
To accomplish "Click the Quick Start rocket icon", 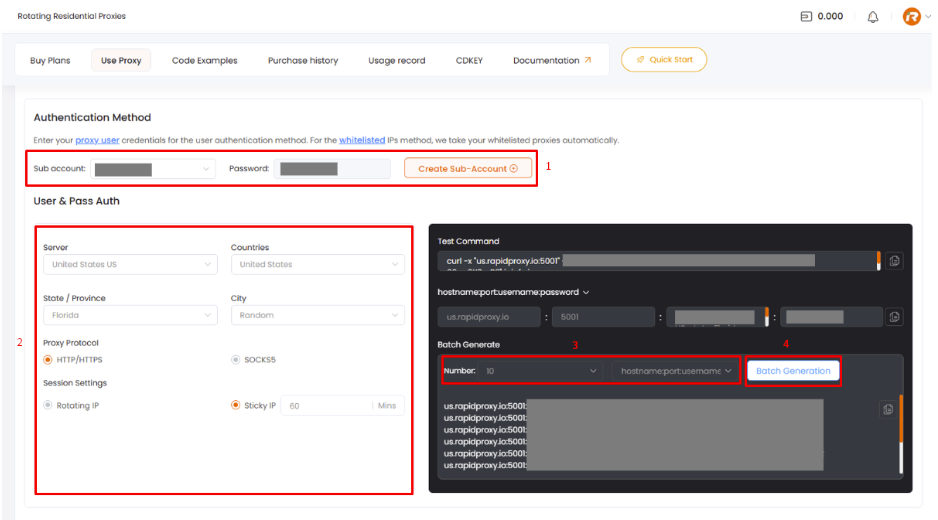I will (640, 60).
